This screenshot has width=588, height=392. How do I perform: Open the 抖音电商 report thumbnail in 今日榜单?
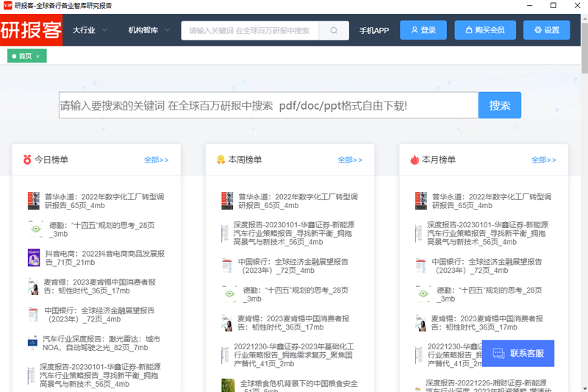(34, 257)
